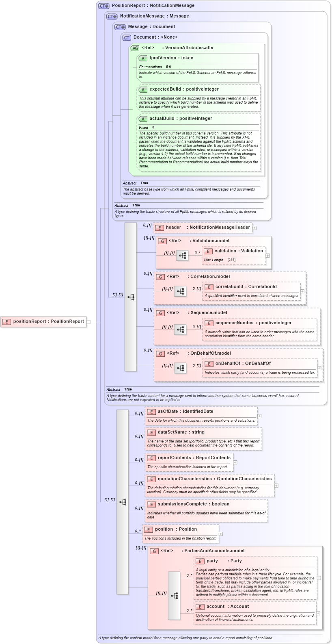The height and width of the screenshot is (644, 332).
Task: Click the text 'sequenceNumber : positiveInteger'
Action: [253, 323]
